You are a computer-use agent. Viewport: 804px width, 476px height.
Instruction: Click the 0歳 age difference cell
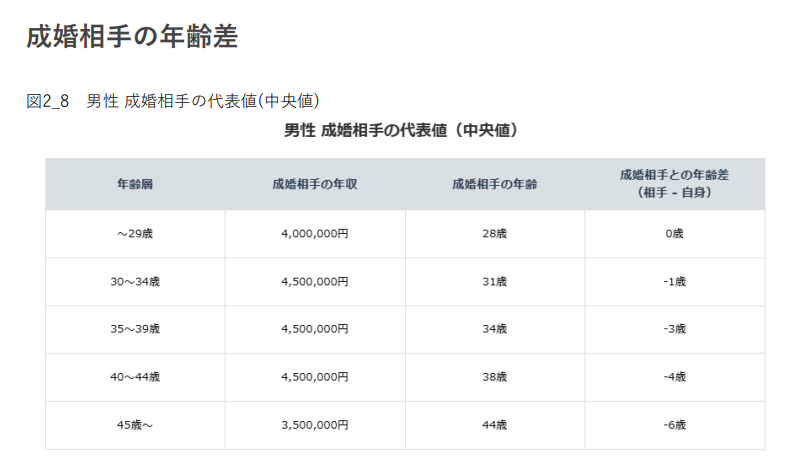click(675, 234)
